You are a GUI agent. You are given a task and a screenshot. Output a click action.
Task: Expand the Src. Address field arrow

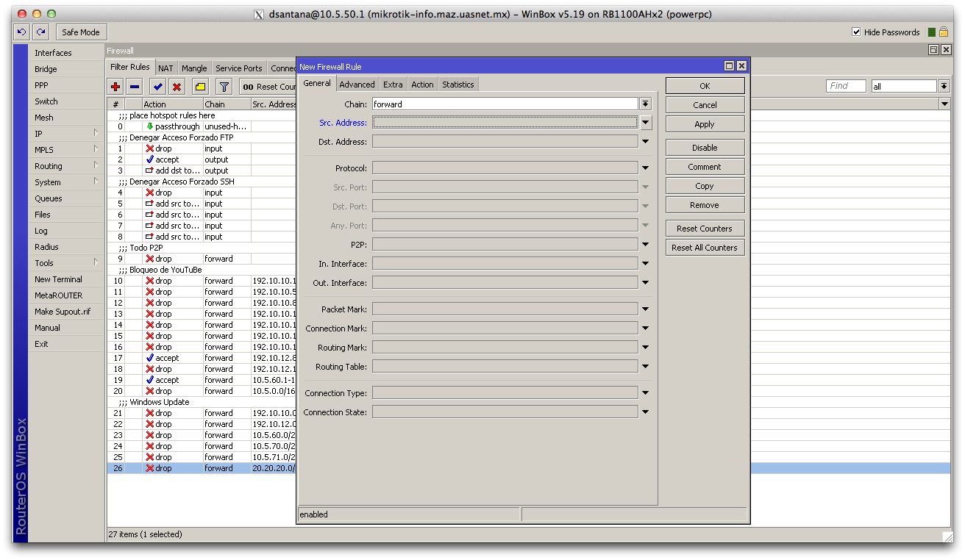coord(645,123)
